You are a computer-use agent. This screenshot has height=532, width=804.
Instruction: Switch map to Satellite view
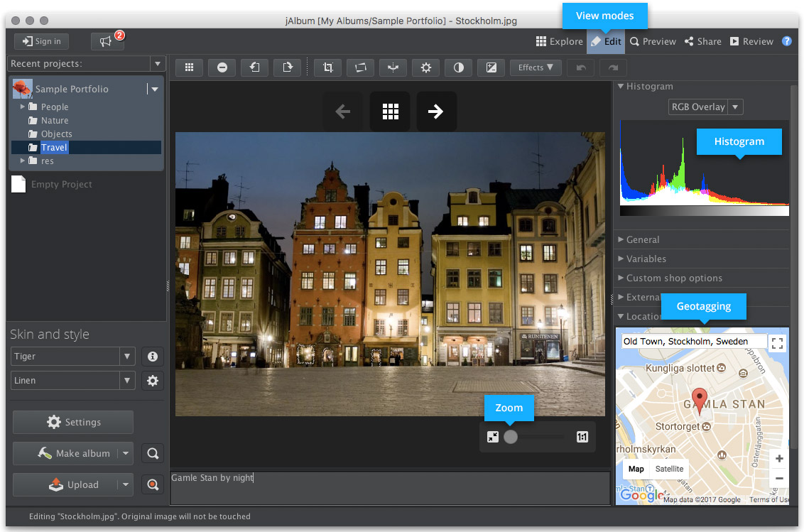click(x=669, y=469)
